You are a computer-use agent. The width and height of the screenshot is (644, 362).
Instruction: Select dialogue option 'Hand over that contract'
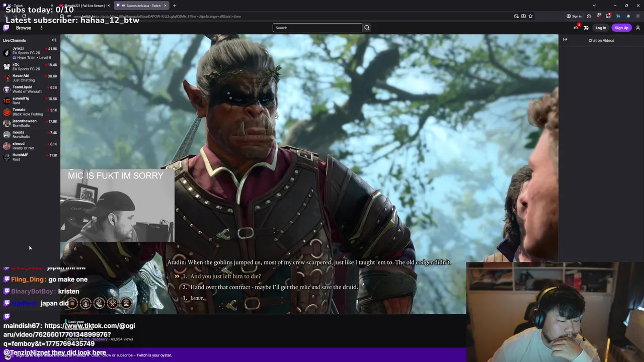(274, 287)
